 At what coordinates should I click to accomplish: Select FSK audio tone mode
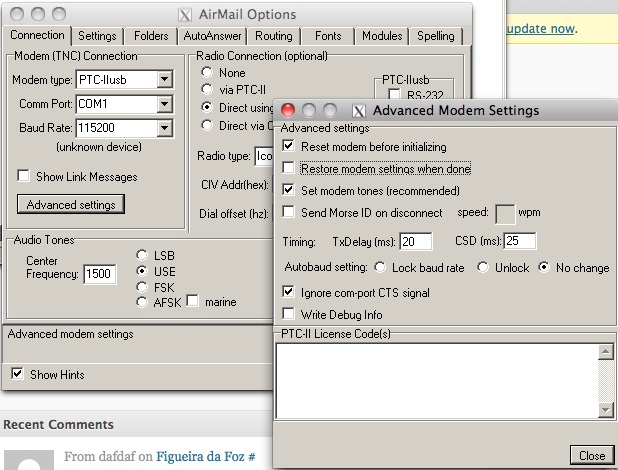[x=142, y=287]
